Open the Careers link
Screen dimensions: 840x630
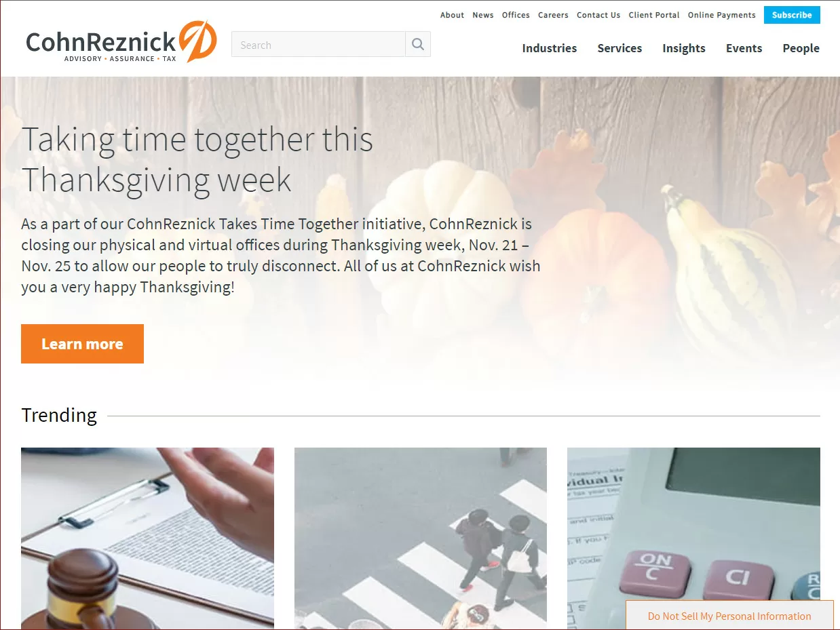click(553, 15)
